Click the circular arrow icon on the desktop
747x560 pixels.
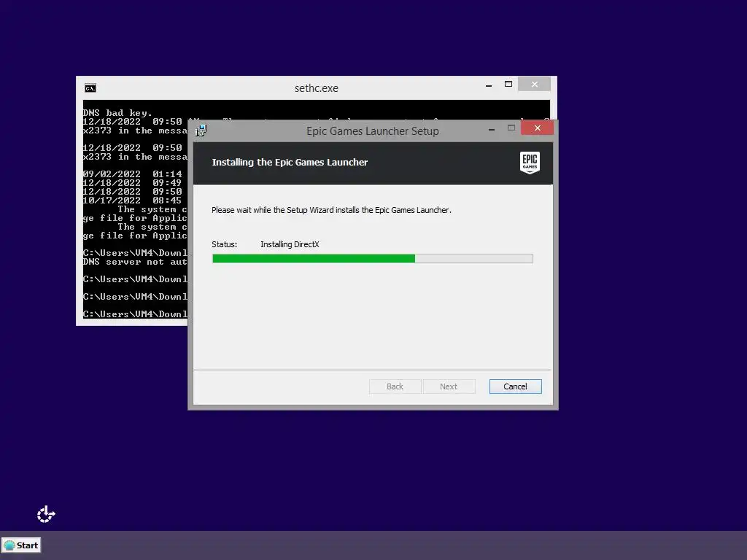tap(46, 514)
